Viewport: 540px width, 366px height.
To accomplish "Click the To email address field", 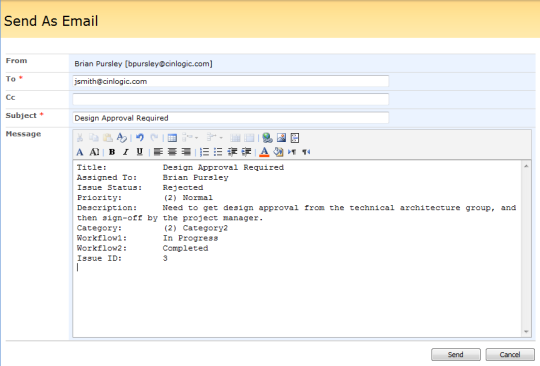I will pyautogui.click(x=231, y=81).
